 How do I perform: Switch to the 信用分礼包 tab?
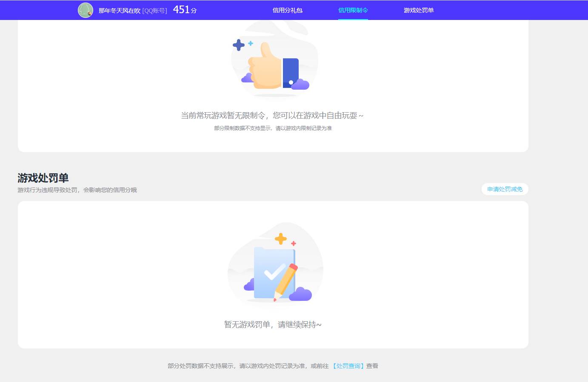tap(288, 10)
